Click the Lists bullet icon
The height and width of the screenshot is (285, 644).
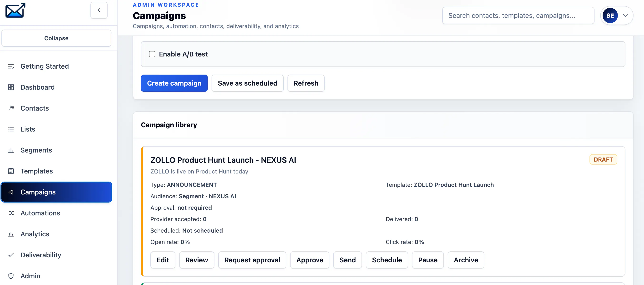click(x=11, y=129)
